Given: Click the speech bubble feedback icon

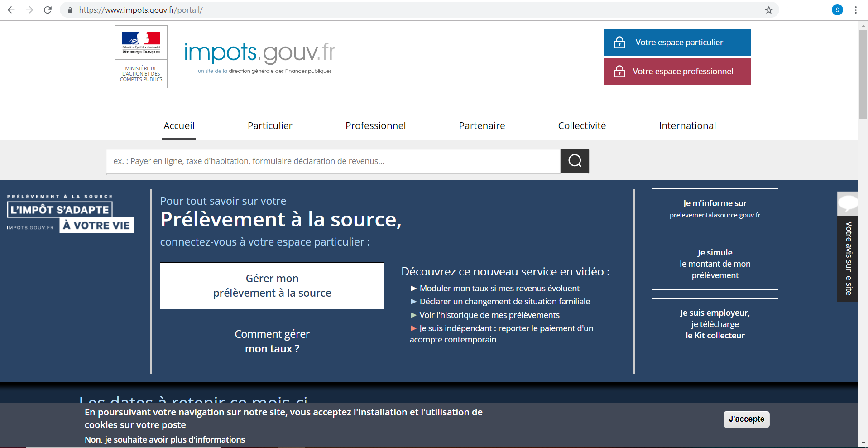Looking at the screenshot, I should pos(848,203).
